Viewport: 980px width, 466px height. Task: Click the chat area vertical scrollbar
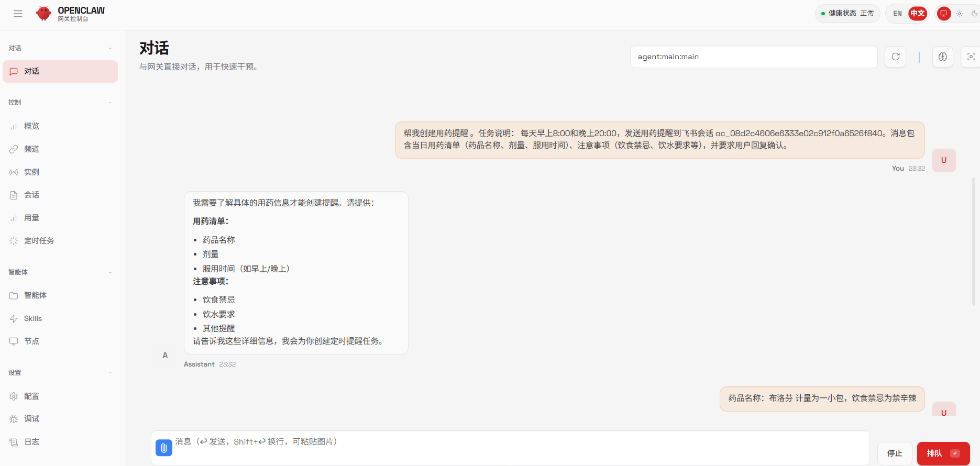pyautogui.click(x=973, y=241)
